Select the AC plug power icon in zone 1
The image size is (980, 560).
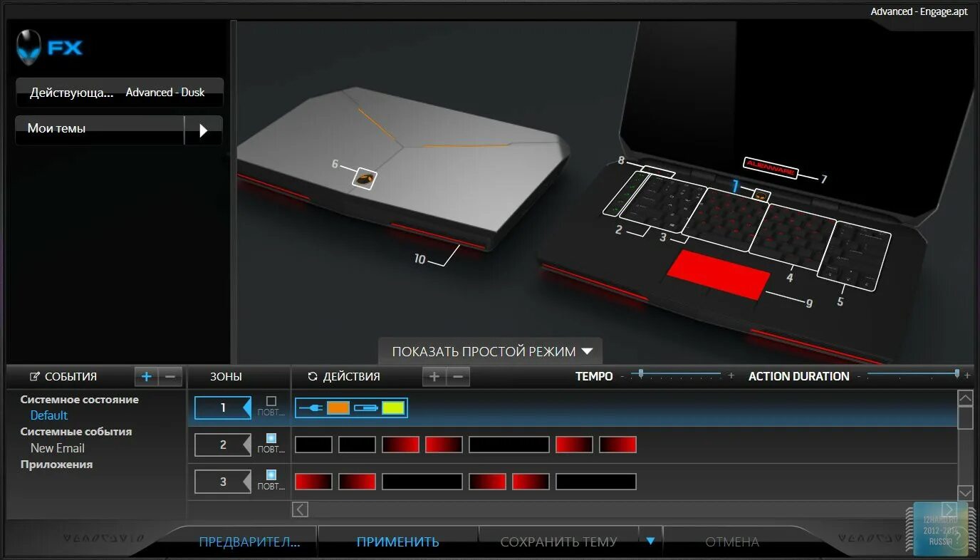(x=311, y=408)
